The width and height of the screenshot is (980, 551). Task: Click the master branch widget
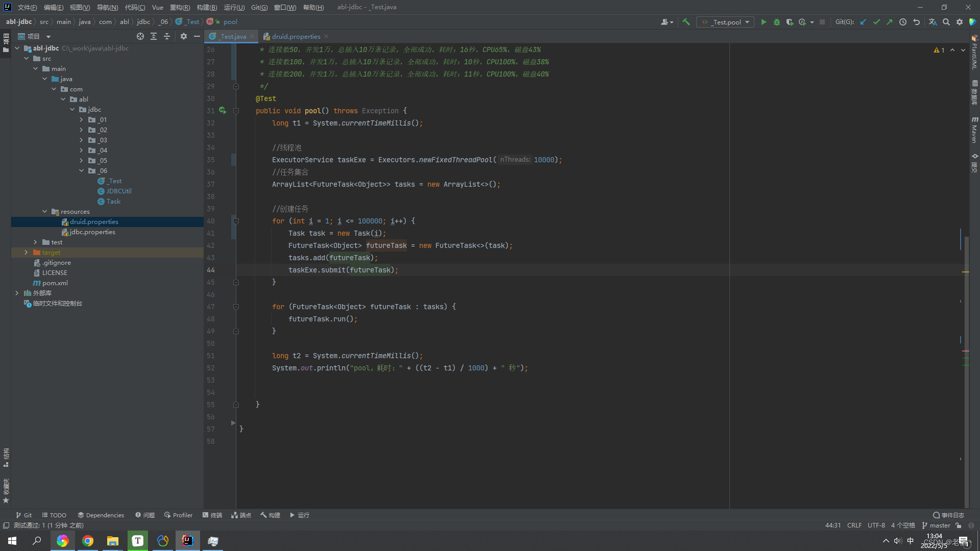pyautogui.click(x=936, y=525)
